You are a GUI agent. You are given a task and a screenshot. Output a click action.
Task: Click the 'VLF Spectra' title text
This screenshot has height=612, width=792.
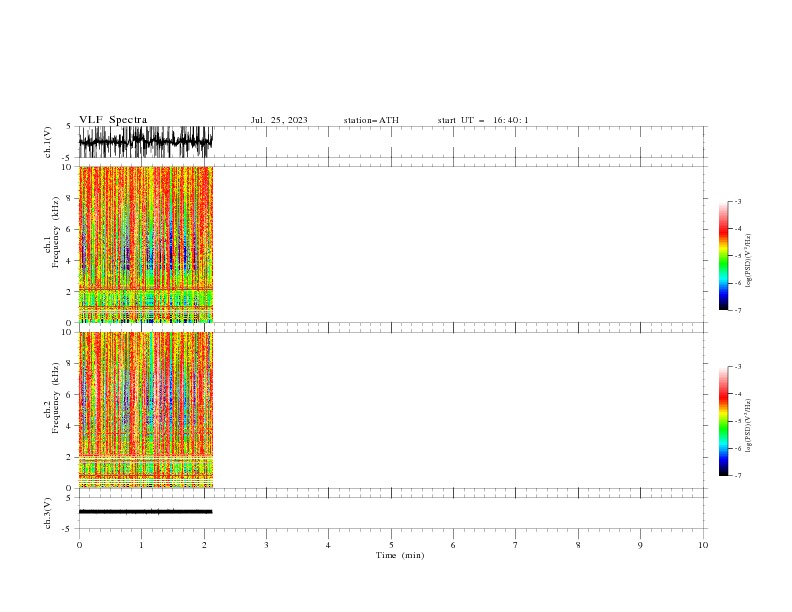click(x=113, y=120)
